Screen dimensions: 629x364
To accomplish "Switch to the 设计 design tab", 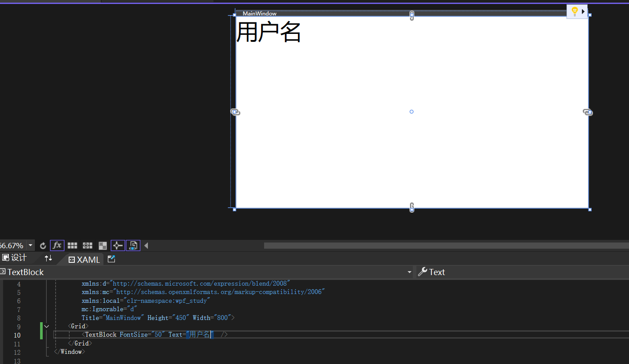I will [15, 258].
